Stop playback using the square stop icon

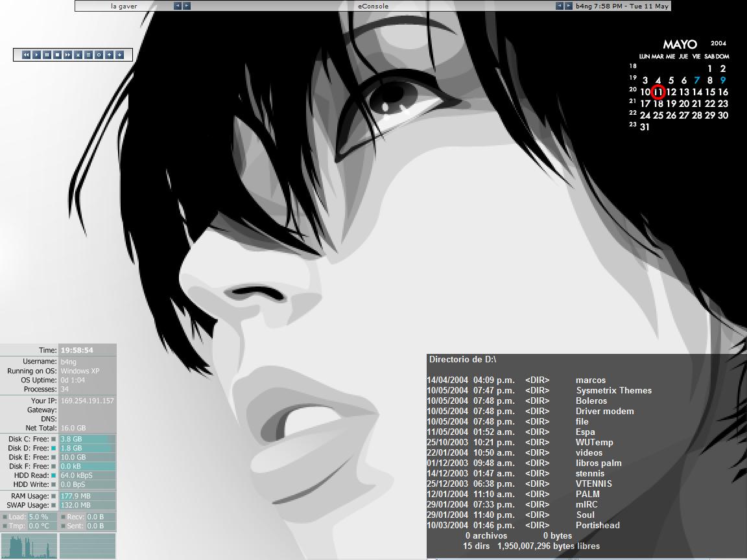pos(57,54)
